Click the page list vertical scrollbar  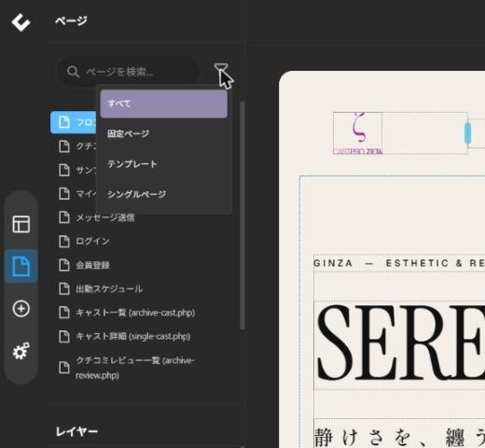[x=242, y=215]
